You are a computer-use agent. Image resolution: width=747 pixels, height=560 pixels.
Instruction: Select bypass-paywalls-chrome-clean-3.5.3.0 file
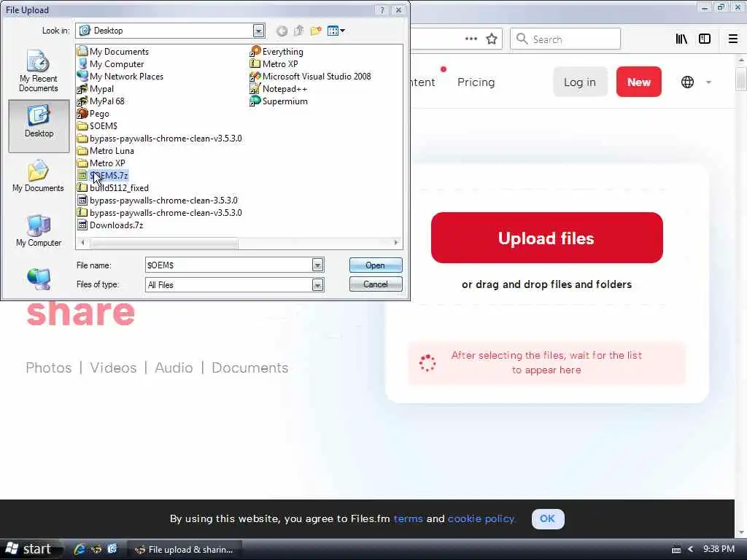(x=158, y=200)
